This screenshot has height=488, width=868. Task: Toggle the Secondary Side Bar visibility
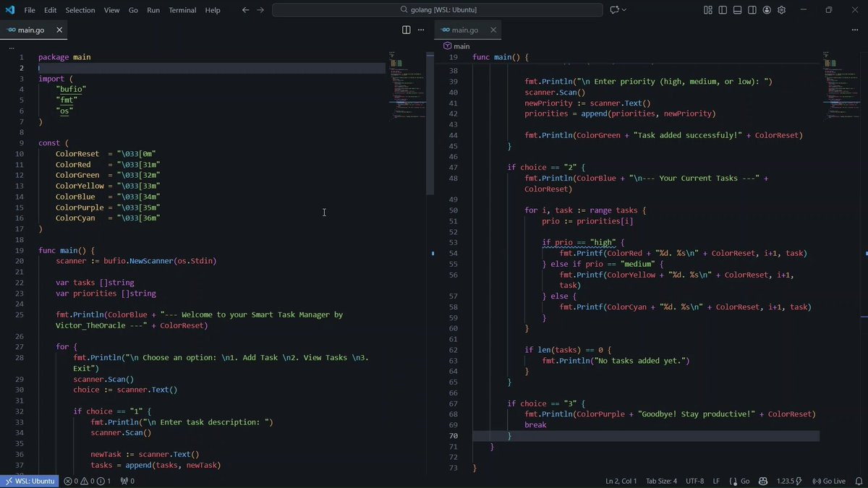coord(752,10)
